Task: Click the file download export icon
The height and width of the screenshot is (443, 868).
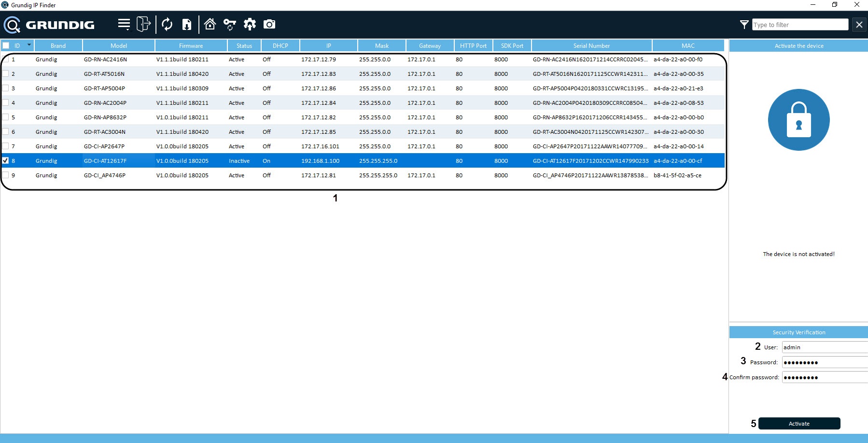Action: (187, 24)
